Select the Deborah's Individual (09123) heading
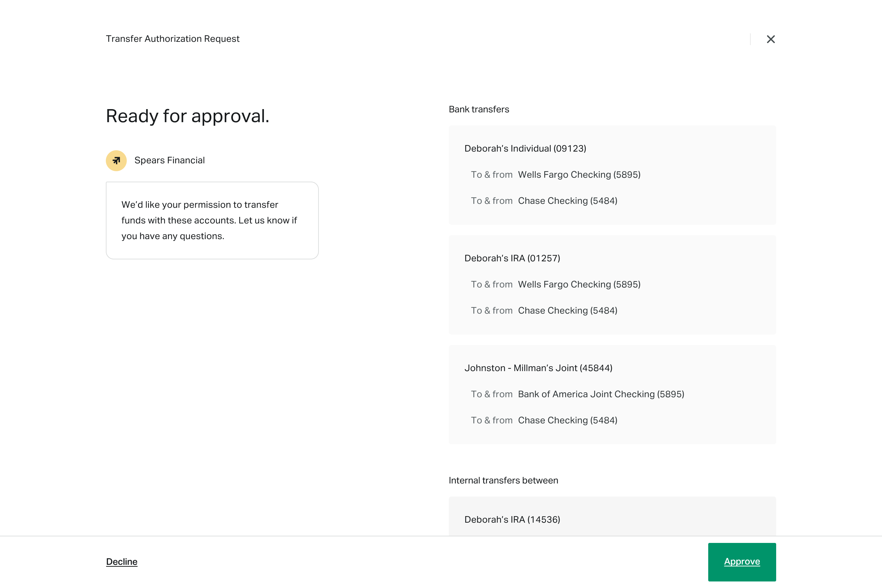 [525, 149]
